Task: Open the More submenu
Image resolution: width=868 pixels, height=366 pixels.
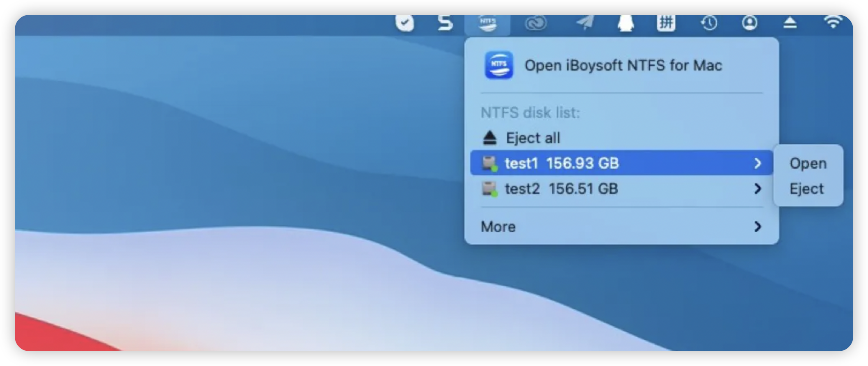Action: click(x=621, y=226)
